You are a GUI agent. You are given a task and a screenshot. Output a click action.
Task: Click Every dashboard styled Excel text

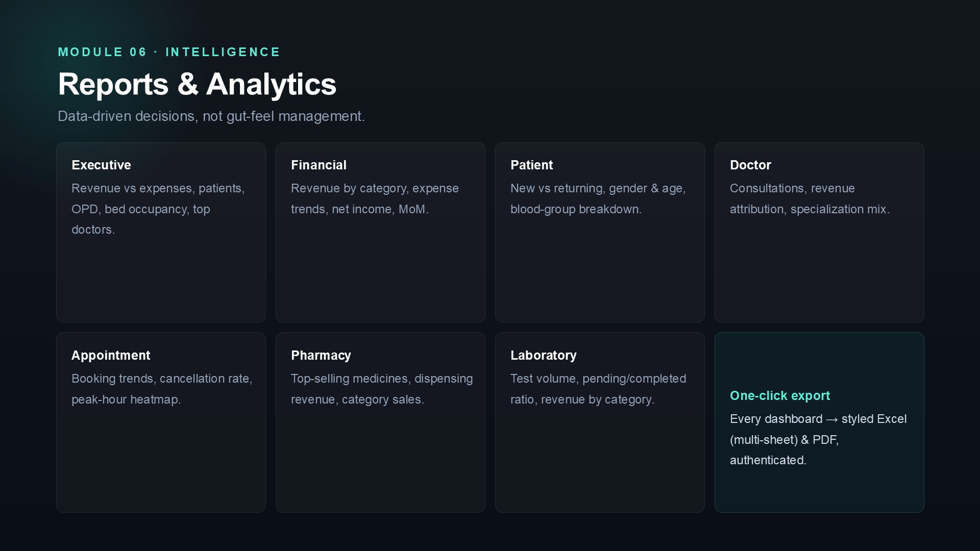[x=818, y=439]
